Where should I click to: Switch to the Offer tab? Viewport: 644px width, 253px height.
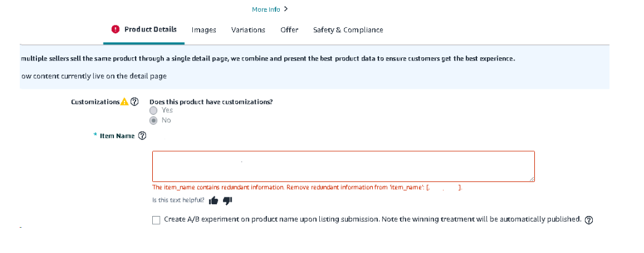pyautogui.click(x=289, y=30)
